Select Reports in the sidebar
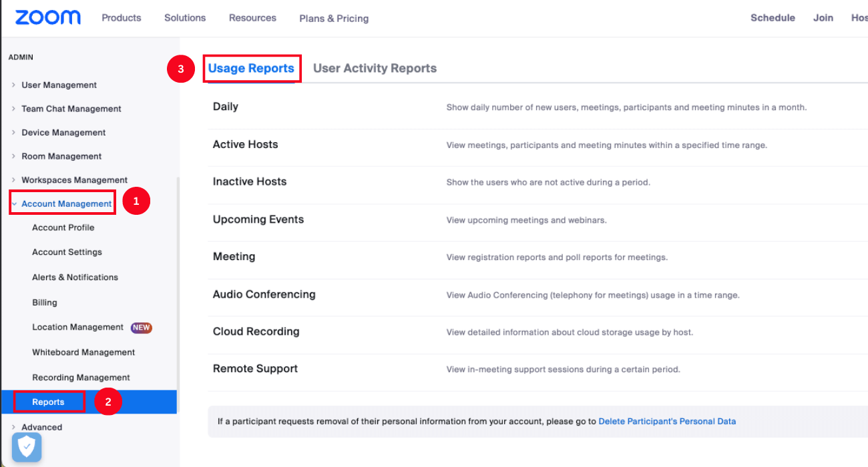Viewport: 868px width, 467px height. [48, 402]
